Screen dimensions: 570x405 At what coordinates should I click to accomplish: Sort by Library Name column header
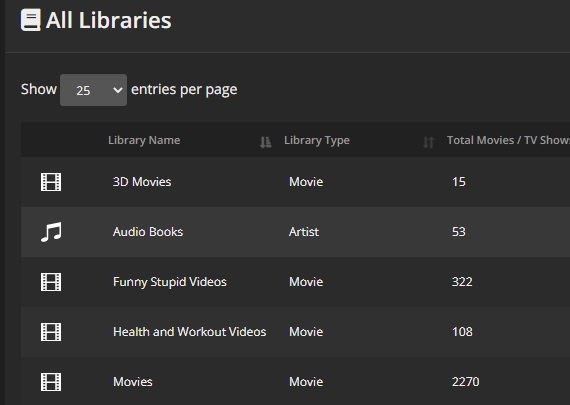144,140
